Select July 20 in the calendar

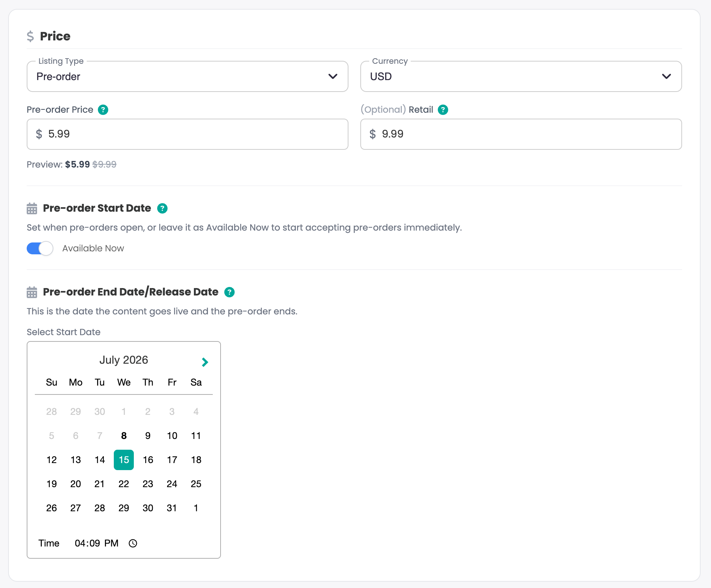click(76, 484)
